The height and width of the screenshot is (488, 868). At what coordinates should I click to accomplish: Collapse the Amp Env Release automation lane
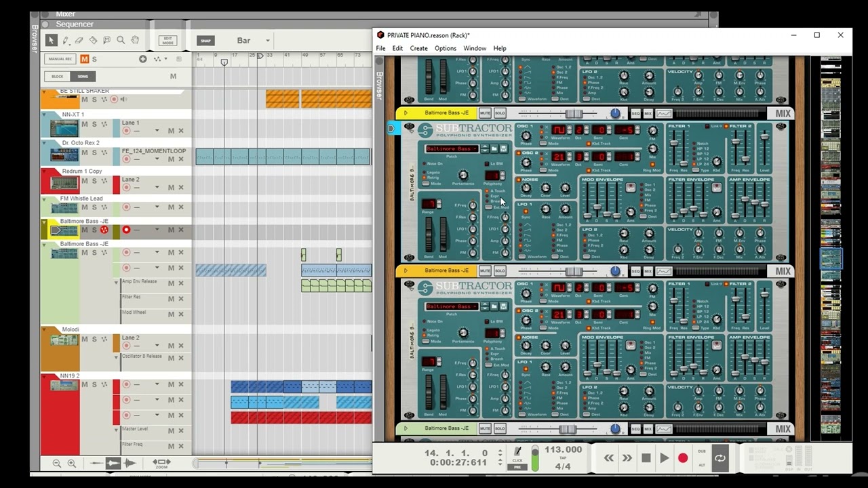pos(117,282)
